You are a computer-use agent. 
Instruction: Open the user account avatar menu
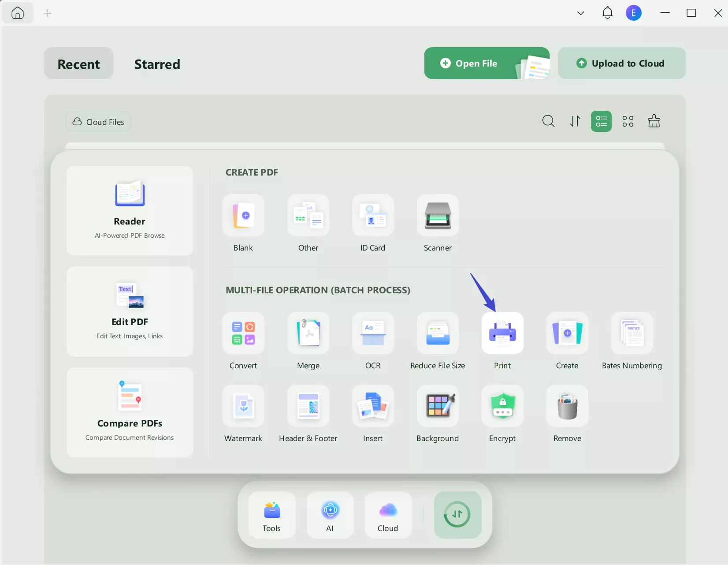(634, 13)
